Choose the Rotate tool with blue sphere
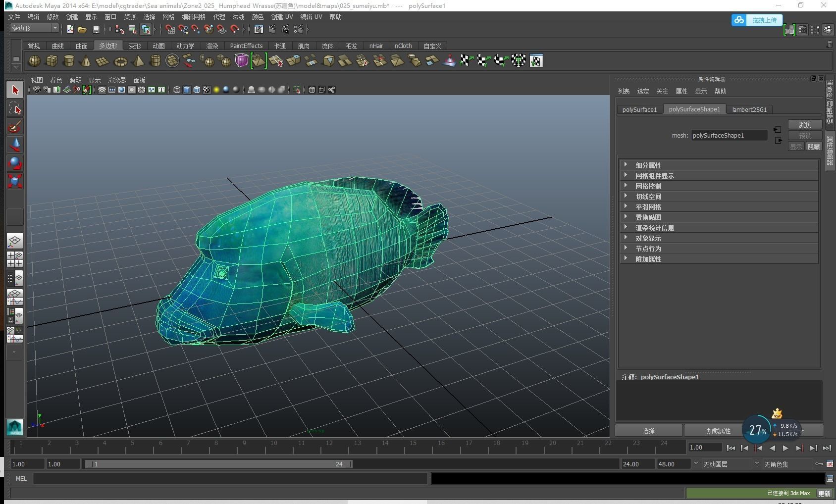This screenshot has width=836, height=504. (15, 163)
